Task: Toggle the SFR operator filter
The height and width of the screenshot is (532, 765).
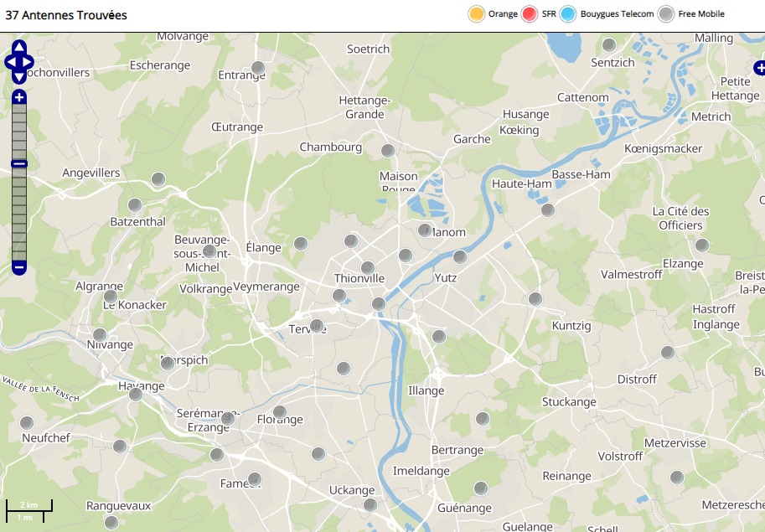Action: point(529,14)
